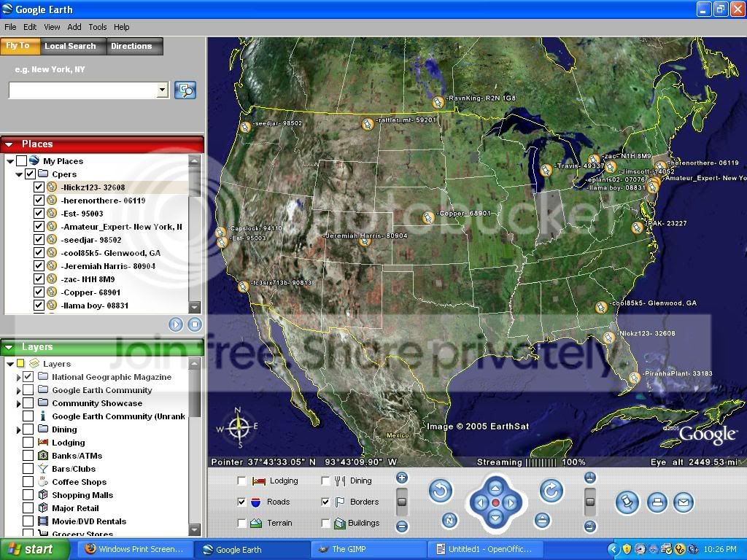Enable the Dining checkbox in bottom panel
The width and height of the screenshot is (747, 560).
pyautogui.click(x=325, y=481)
